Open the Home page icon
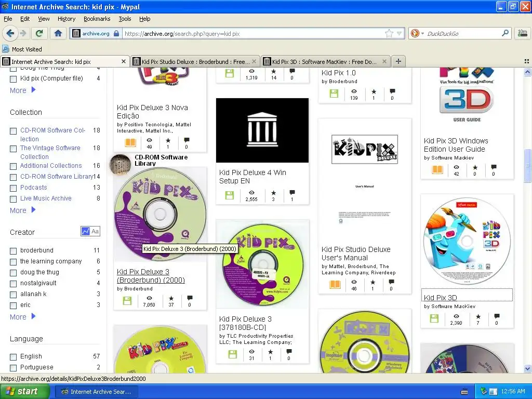 [x=58, y=33]
